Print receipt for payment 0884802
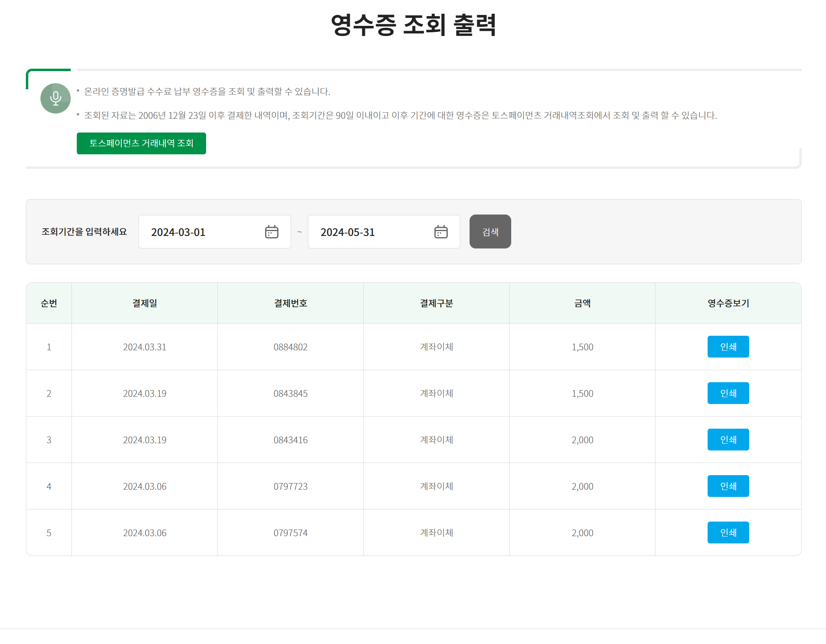 coord(728,347)
